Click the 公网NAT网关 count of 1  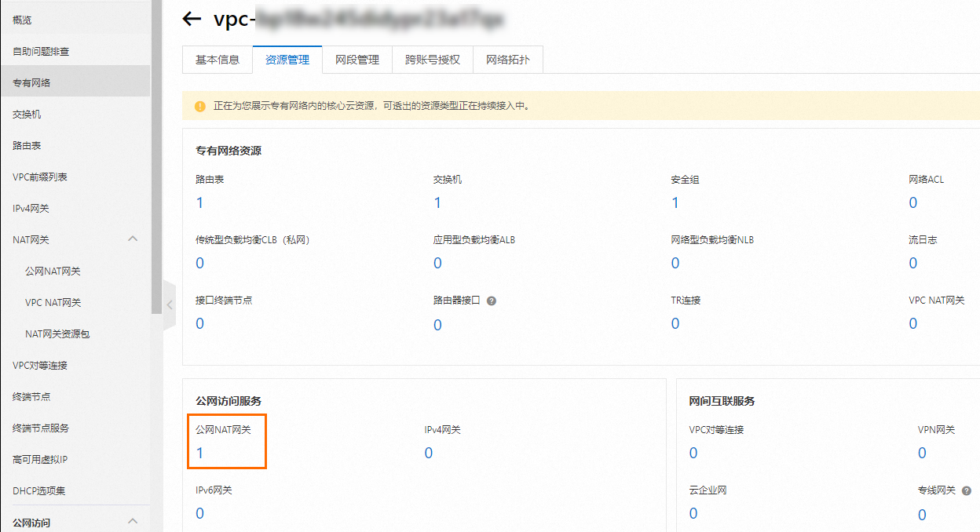click(x=199, y=453)
